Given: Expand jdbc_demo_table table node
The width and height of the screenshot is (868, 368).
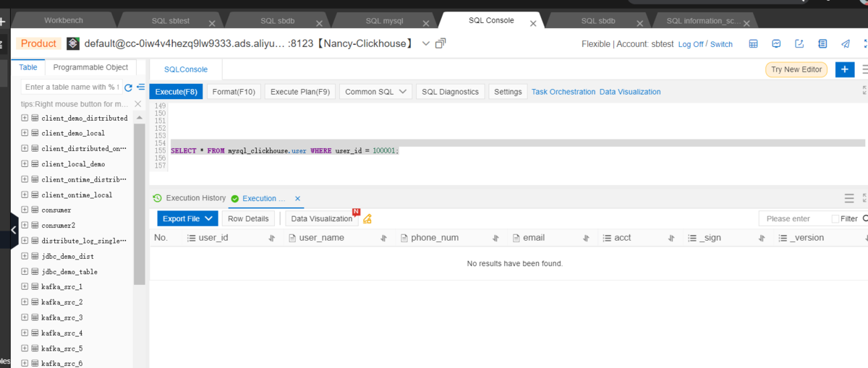Looking at the screenshot, I should pyautogui.click(x=25, y=272).
